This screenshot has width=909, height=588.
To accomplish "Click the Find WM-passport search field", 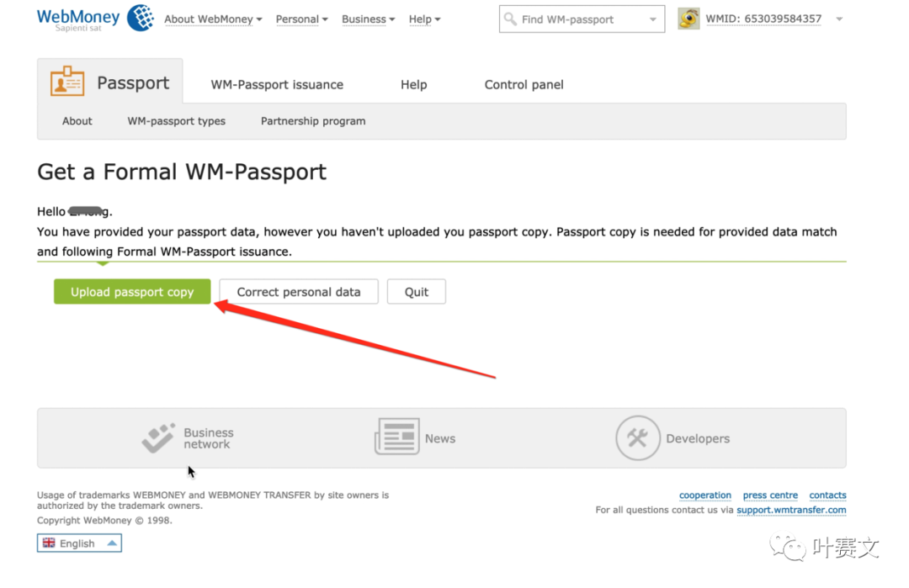I will [581, 19].
